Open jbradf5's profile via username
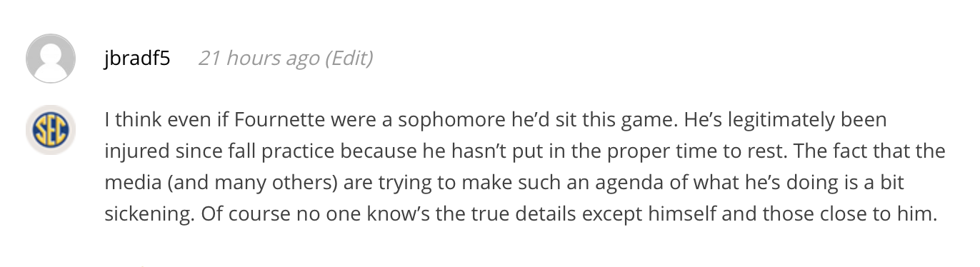 coord(137,58)
